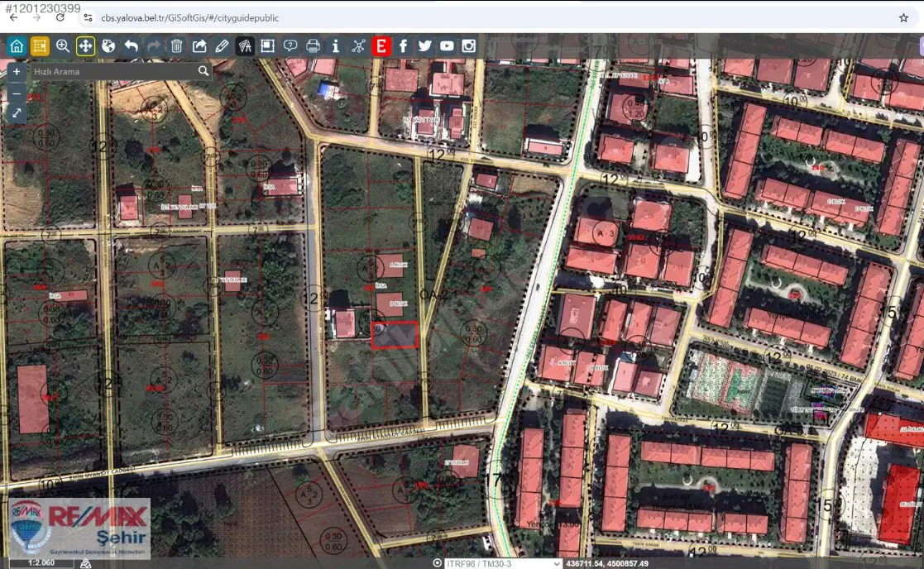Click the red highlighted parcel on the map
Viewport: 924px width, 569px height.
[395, 335]
